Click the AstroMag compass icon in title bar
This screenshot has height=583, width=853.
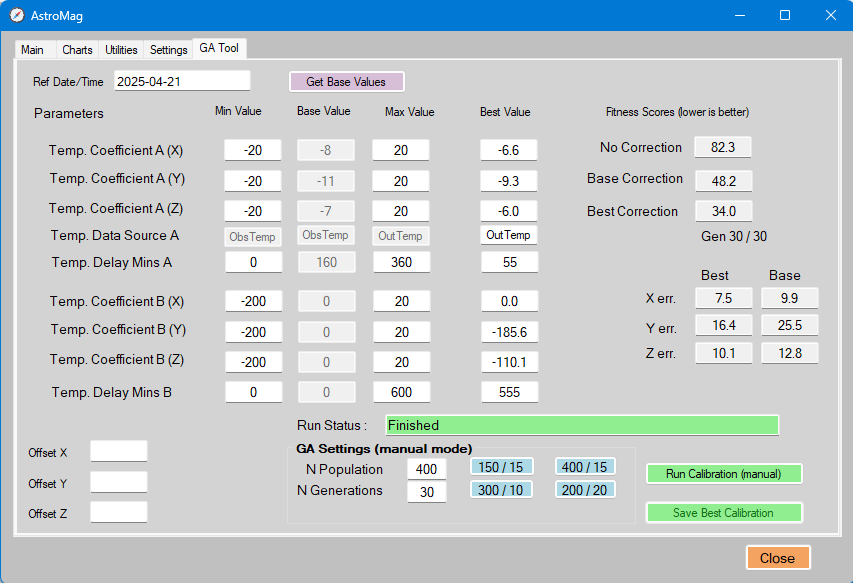pyautogui.click(x=17, y=15)
